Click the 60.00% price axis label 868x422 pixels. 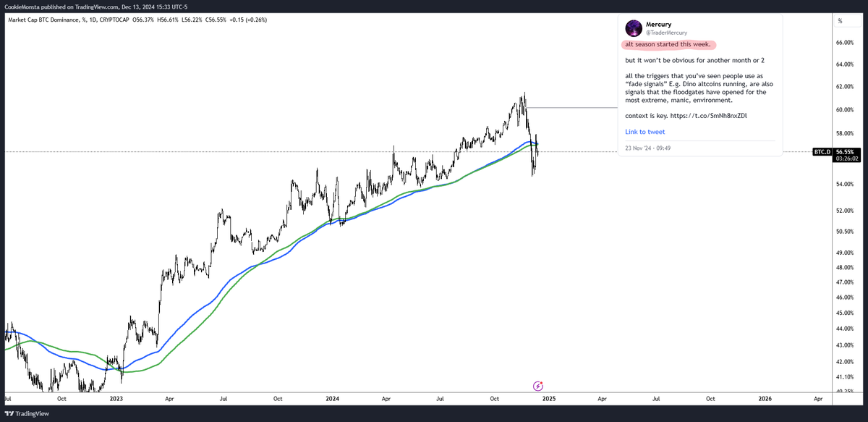[845, 110]
